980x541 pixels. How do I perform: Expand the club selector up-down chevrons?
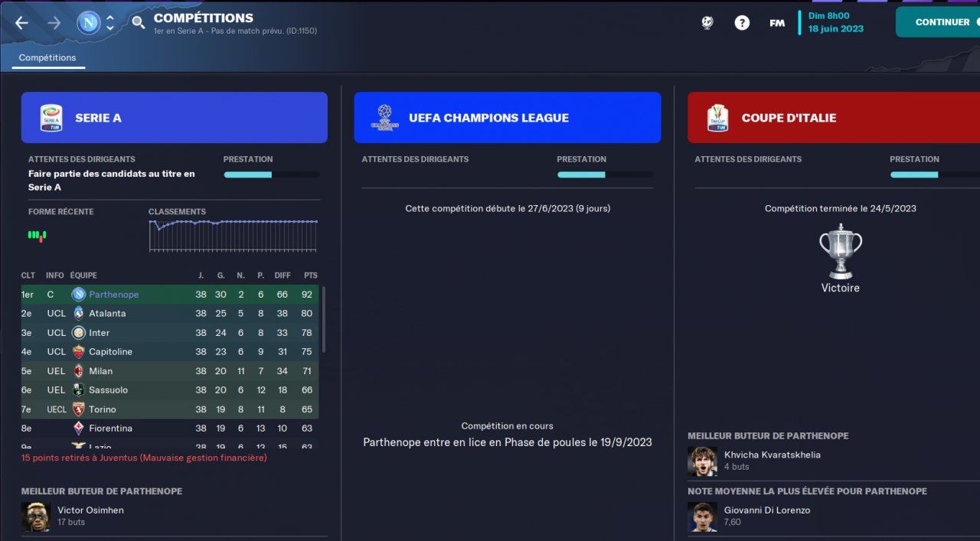(110, 23)
